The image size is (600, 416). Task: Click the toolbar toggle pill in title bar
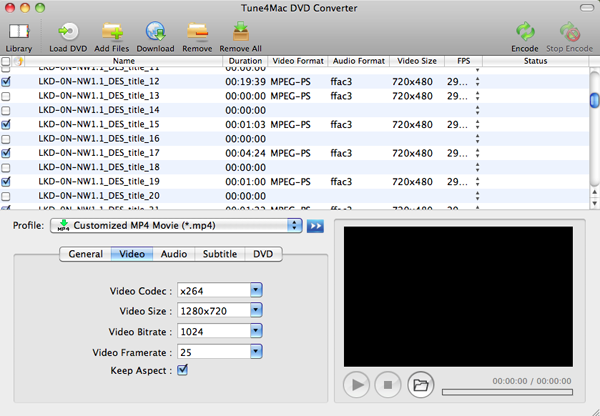pyautogui.click(x=587, y=8)
